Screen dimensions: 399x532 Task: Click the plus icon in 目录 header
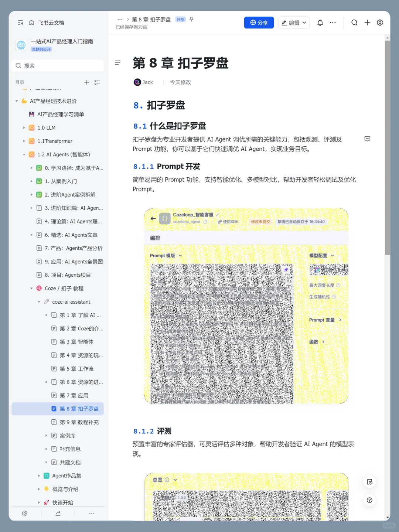pyautogui.click(x=86, y=82)
